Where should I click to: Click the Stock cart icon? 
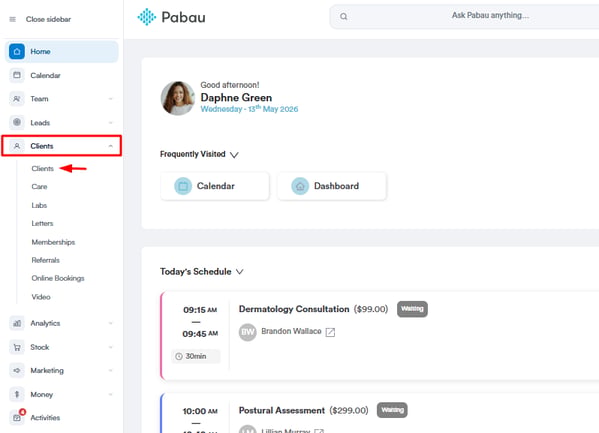point(17,347)
